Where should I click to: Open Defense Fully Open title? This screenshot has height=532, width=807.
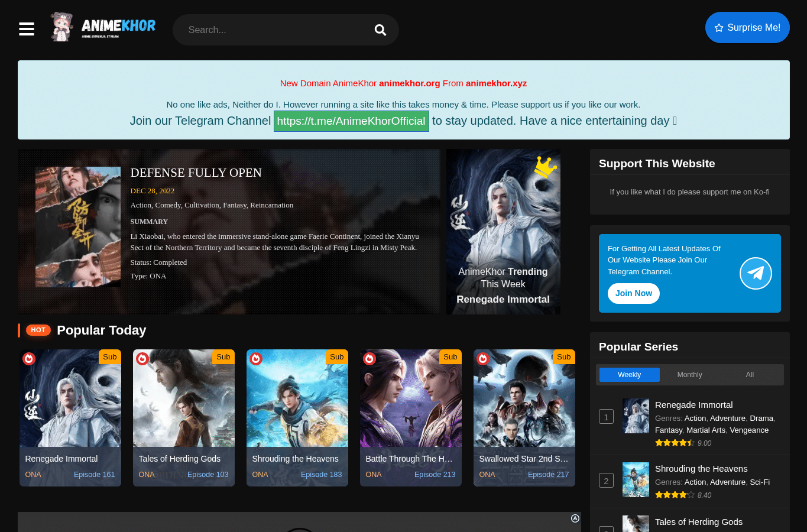pos(196,173)
